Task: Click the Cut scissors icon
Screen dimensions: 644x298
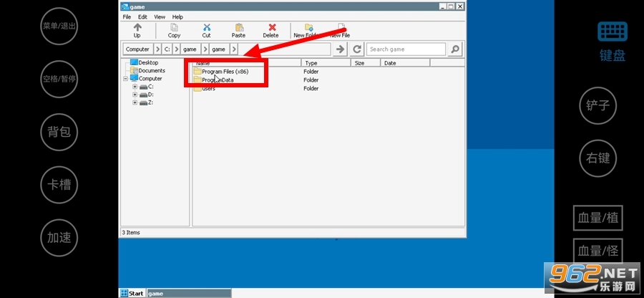Action: (x=207, y=27)
